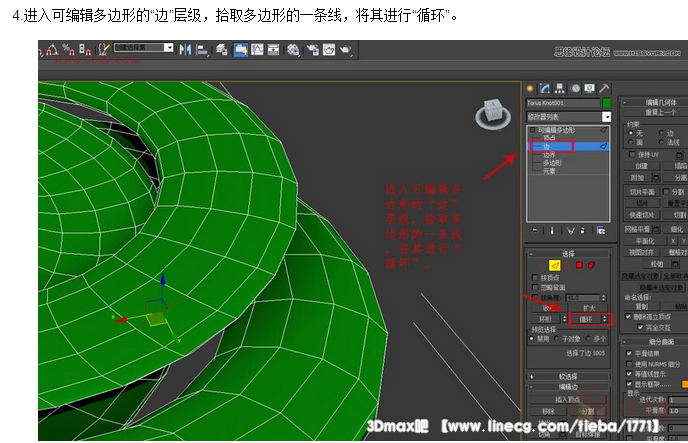This screenshot has width=688, height=443.
Task: Click the 插入顶点 button
Action: pos(568,399)
